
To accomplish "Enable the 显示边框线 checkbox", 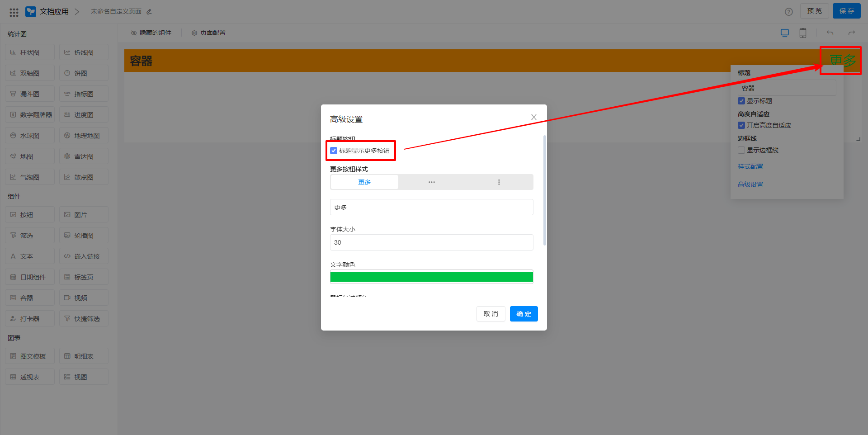I will pyautogui.click(x=741, y=150).
